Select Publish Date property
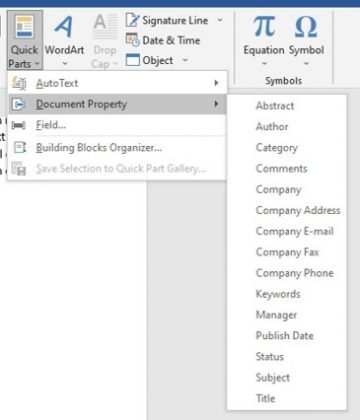360x420 pixels. 285,336
